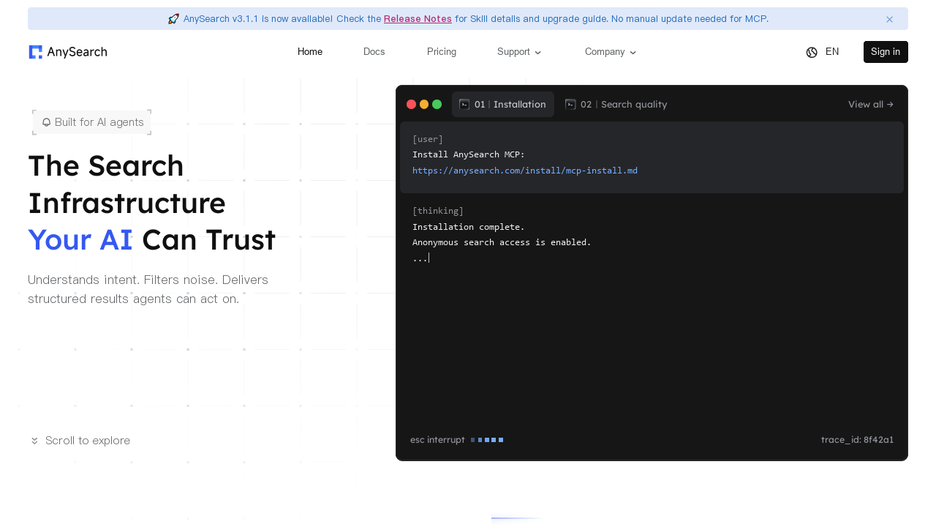Screen dimensions: 936x527
Task: Click the Support chevron arrow
Action: click(x=537, y=53)
